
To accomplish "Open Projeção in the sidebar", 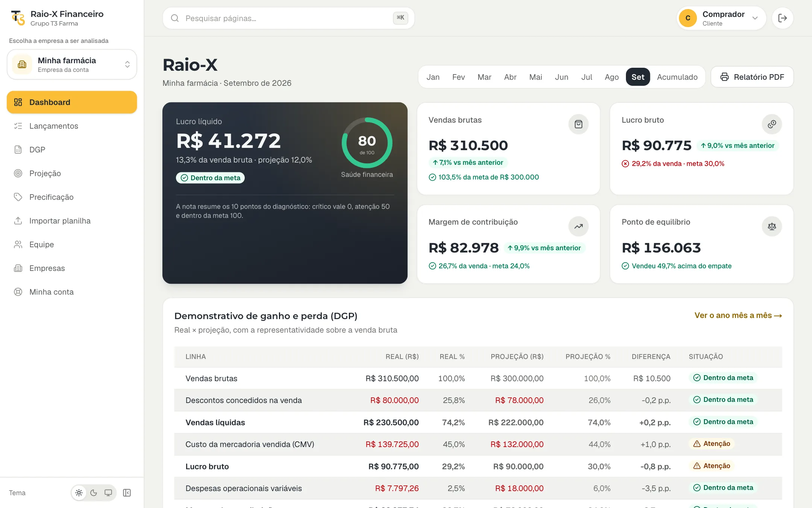I will (72, 173).
